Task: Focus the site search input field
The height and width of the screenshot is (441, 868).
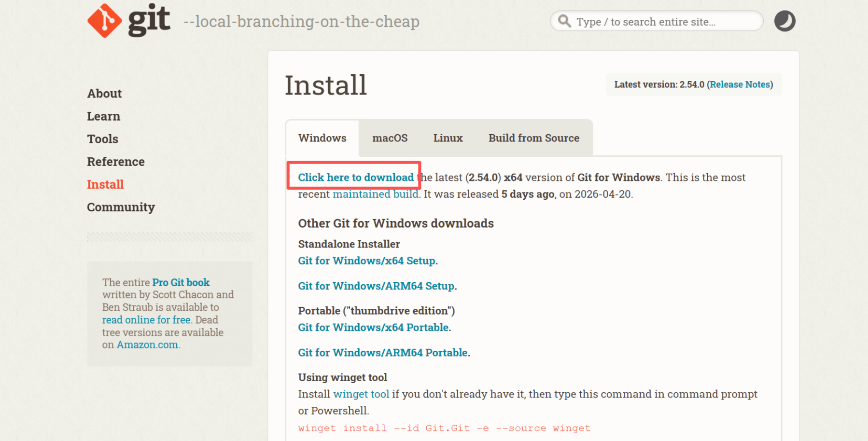Action: [657, 21]
